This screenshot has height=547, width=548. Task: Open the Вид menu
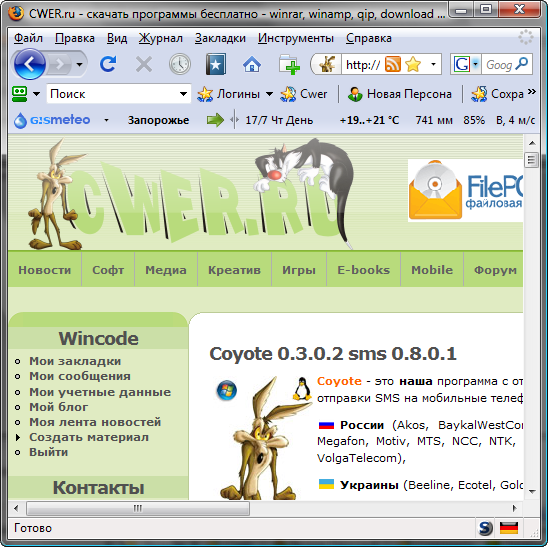[117, 38]
